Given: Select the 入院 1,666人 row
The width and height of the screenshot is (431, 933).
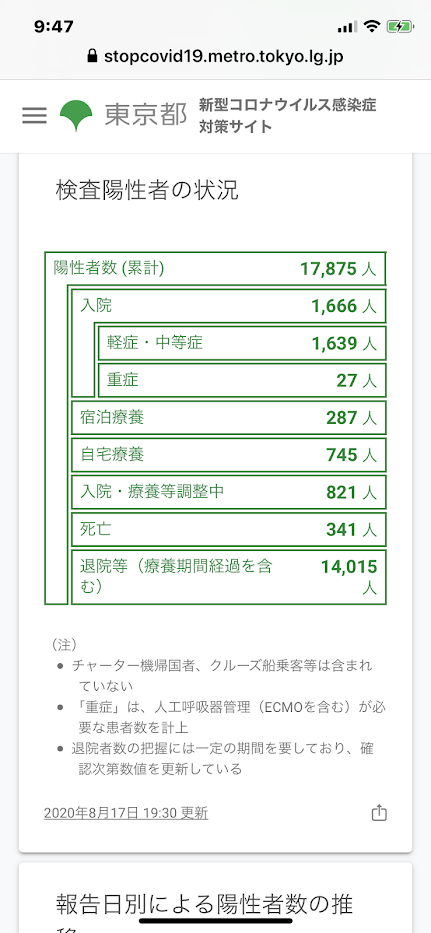Looking at the screenshot, I should click(229, 306).
